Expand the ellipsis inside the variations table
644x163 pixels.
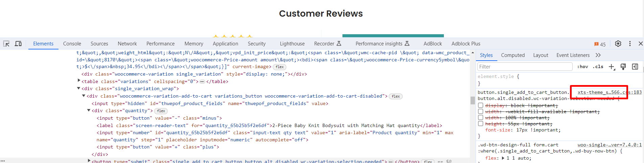(202, 82)
